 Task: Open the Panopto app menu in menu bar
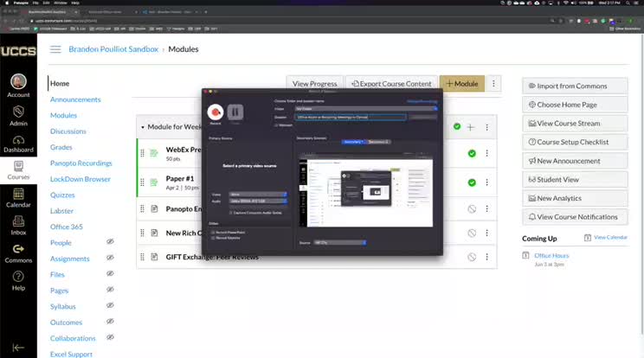pos(21,3)
